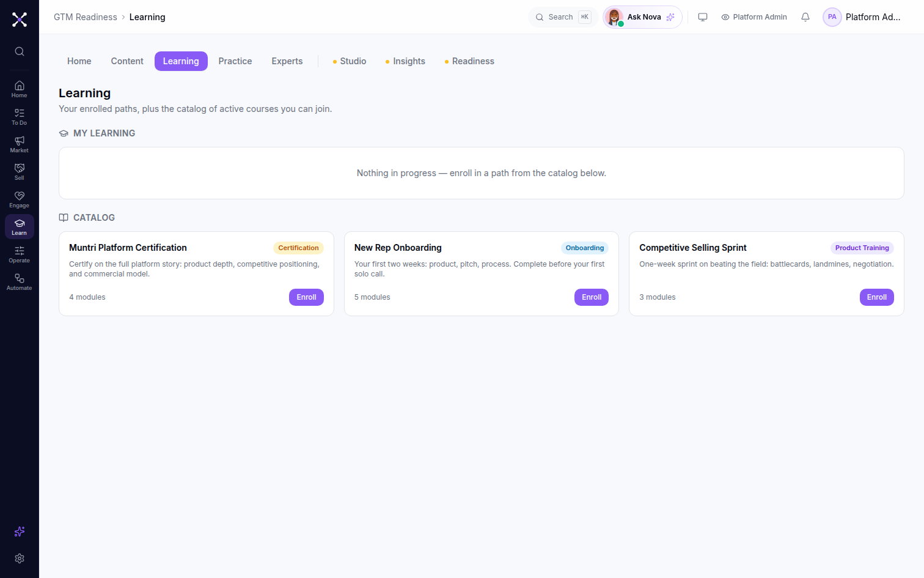
Task: Open the To Do sidebar section
Action: pyautogui.click(x=20, y=117)
